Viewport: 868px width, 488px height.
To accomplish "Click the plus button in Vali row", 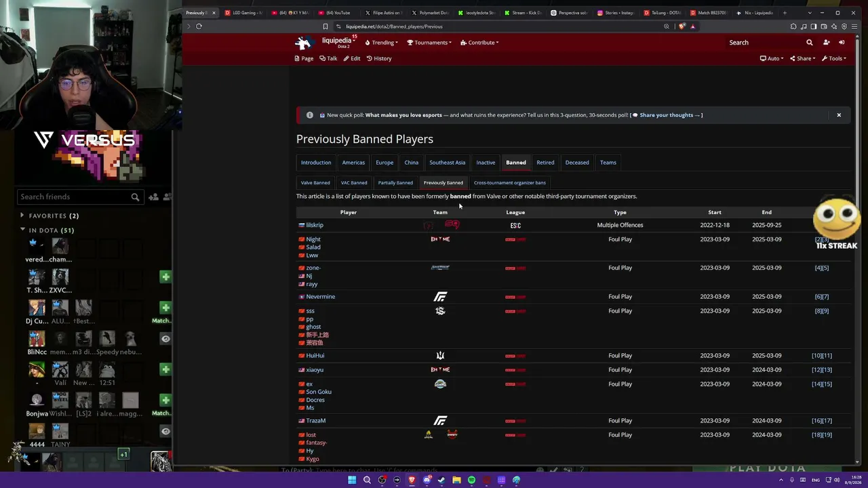I will 165,369.
